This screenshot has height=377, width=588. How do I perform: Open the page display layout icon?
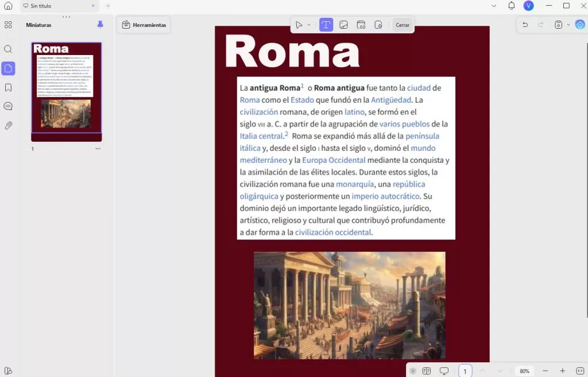[x=427, y=371]
